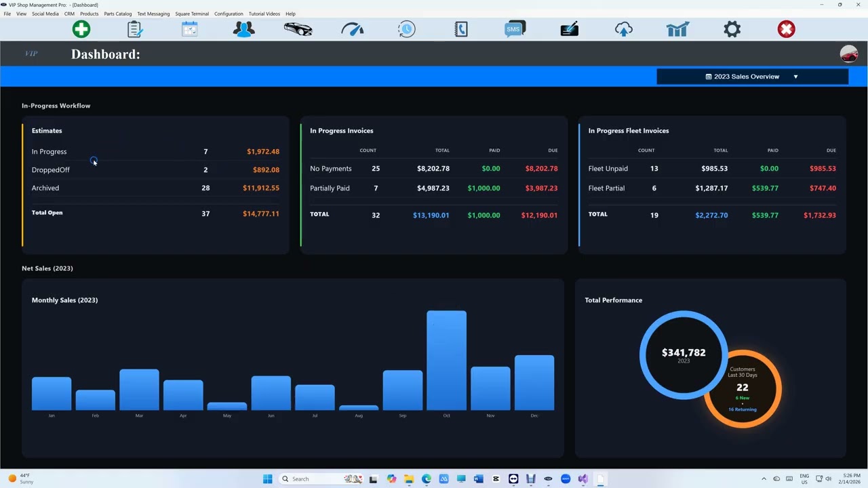Click the VIP logo beside Dashboard
This screenshot has width=868, height=488.
click(x=31, y=54)
